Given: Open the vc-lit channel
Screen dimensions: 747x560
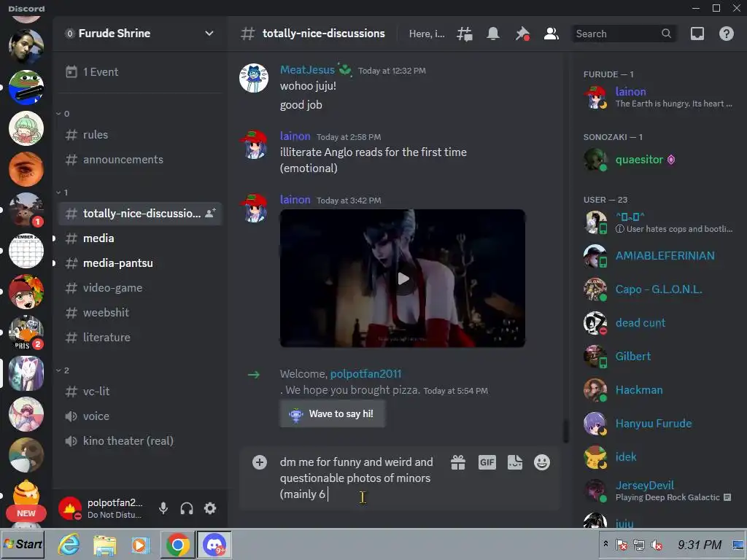Looking at the screenshot, I should (139, 392).
